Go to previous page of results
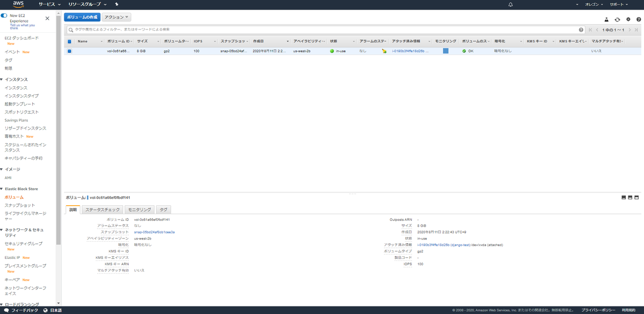 pyautogui.click(x=597, y=29)
